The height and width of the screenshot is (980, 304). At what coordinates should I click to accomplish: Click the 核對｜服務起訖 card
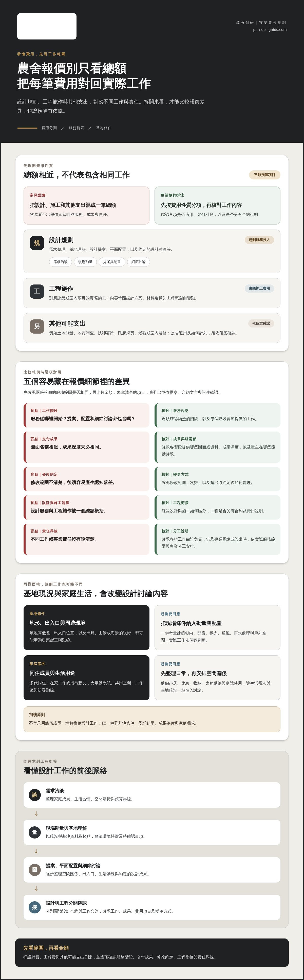pyautogui.click(x=218, y=415)
